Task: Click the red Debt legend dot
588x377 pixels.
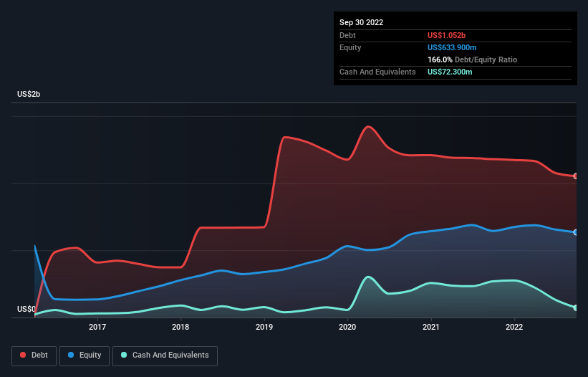Action: (23, 355)
